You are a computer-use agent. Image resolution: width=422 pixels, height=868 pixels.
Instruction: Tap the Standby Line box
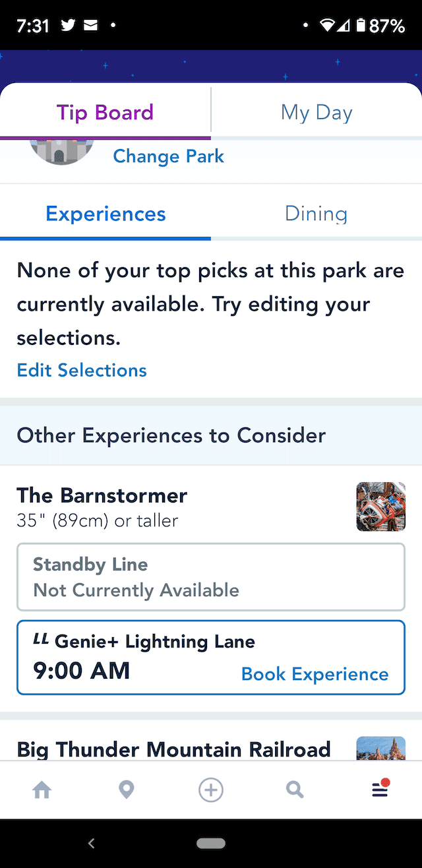(x=211, y=577)
